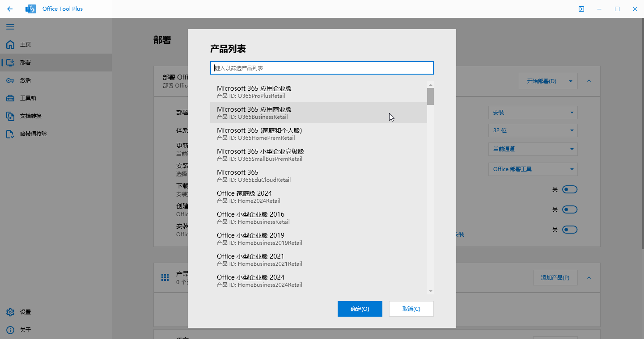This screenshot has width=644, height=339.
Task: Enable the second 关 toggle switch
Action: (x=570, y=209)
